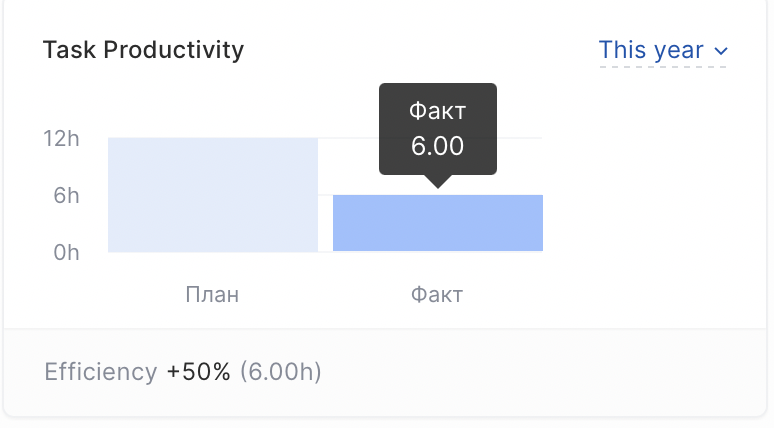Click the План axis label

pos(212,295)
